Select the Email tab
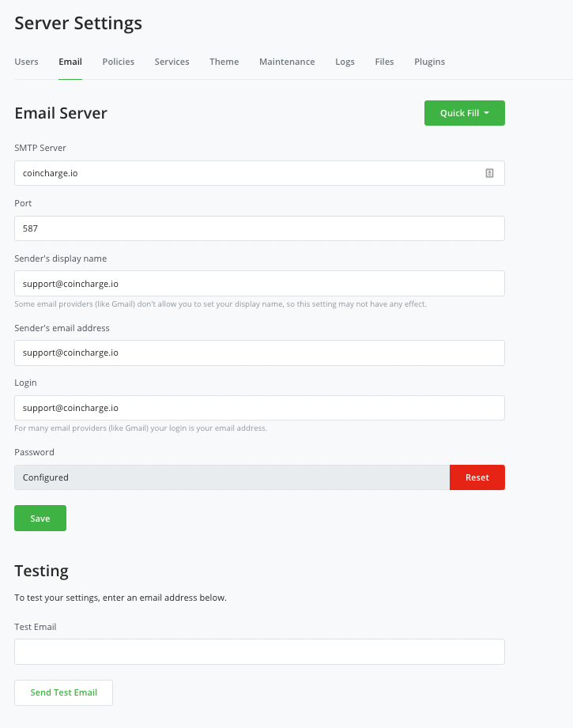The image size is (573, 728). (70, 62)
